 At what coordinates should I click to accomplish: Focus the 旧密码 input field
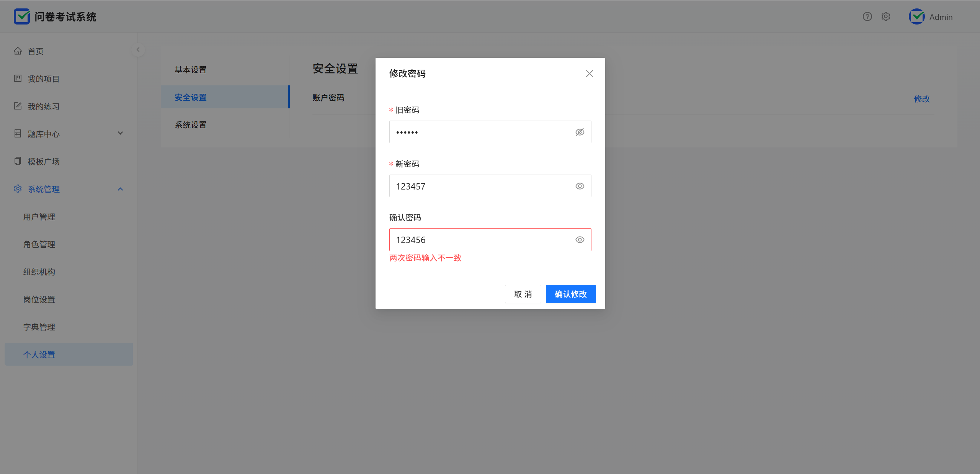pyautogui.click(x=490, y=132)
